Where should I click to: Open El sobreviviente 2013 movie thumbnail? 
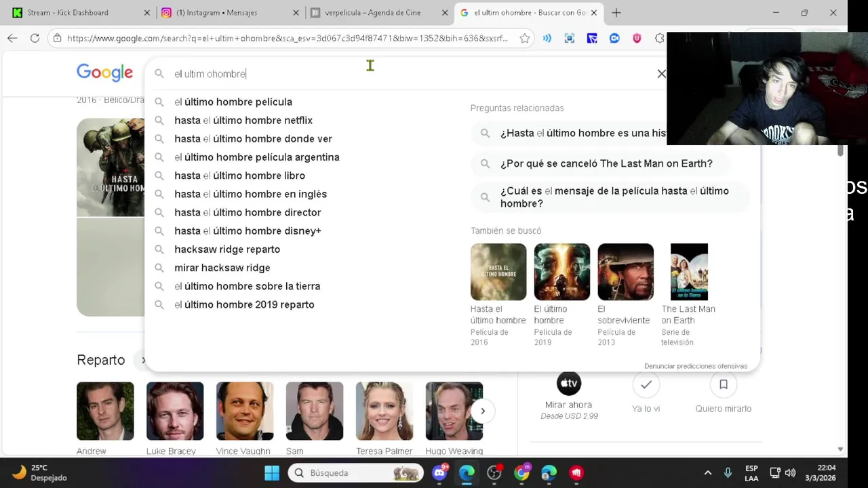(x=625, y=272)
